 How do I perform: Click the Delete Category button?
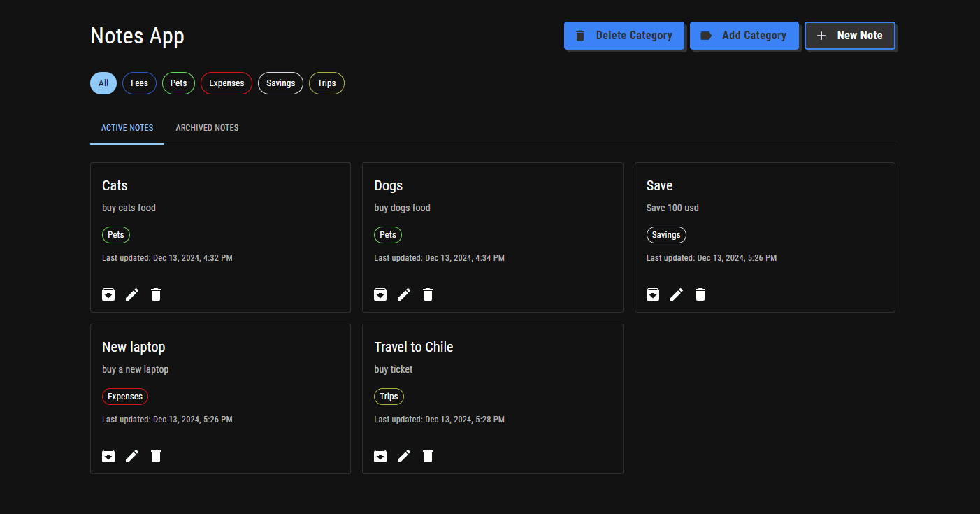coord(624,36)
